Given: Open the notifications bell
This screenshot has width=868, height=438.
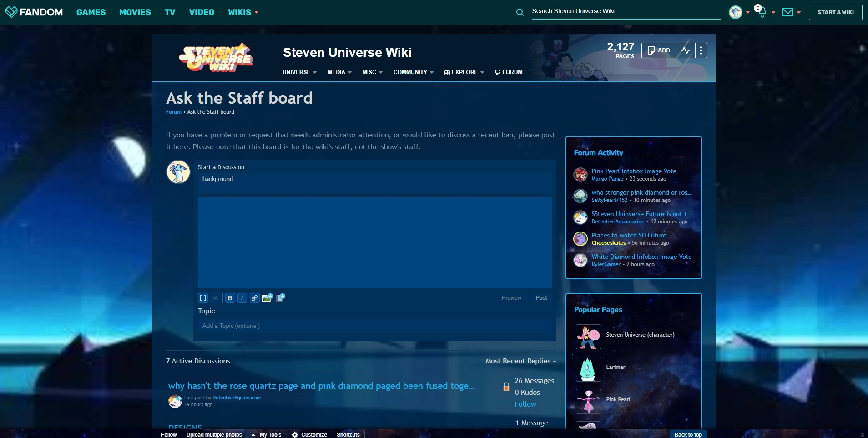Looking at the screenshot, I should coord(761,12).
